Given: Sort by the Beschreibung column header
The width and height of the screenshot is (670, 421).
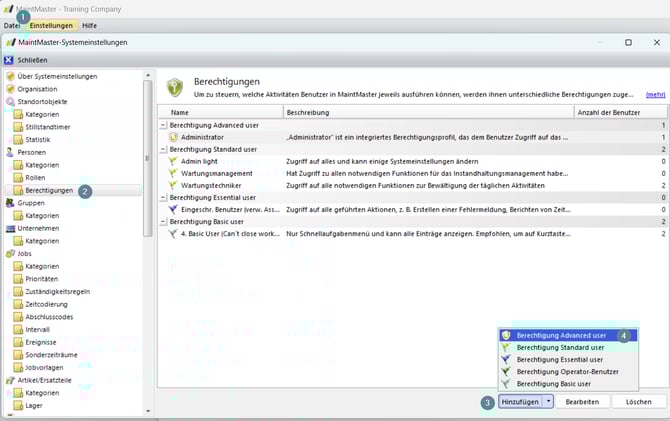Looking at the screenshot, I should (x=429, y=112).
